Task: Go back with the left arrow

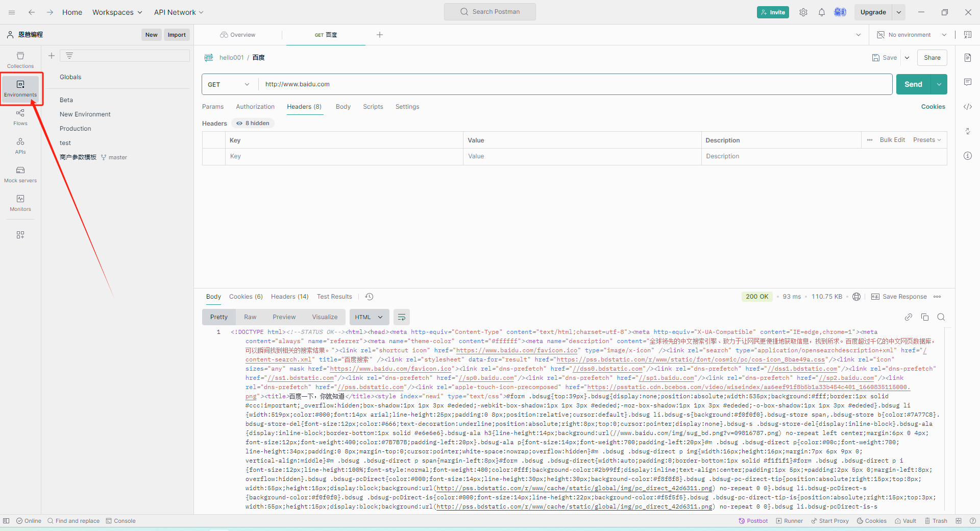Action: [32, 12]
